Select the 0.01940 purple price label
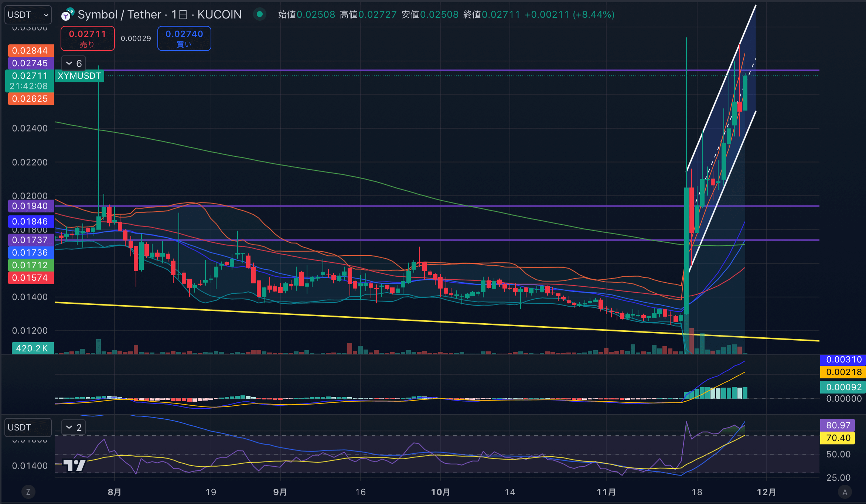Viewport: 866px width, 504px height. click(x=31, y=206)
